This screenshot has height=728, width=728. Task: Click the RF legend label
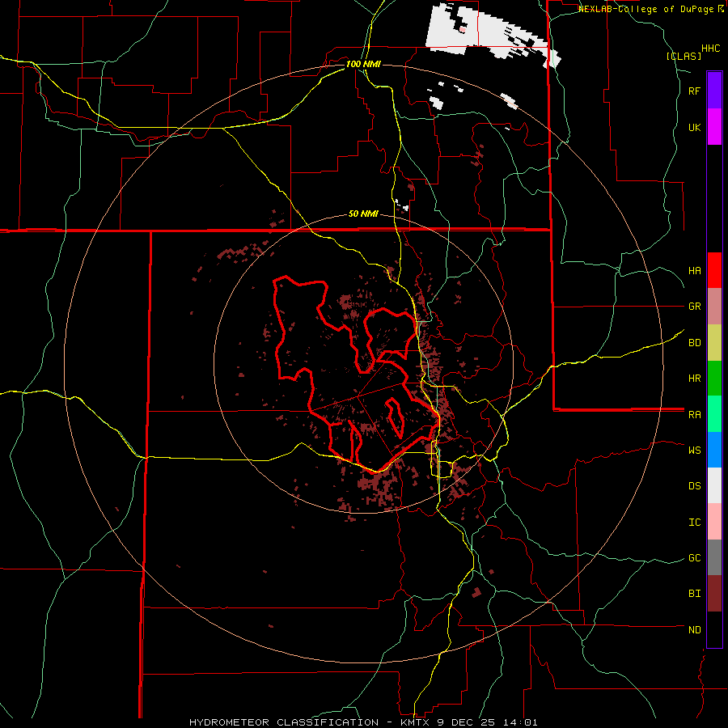[x=694, y=91]
